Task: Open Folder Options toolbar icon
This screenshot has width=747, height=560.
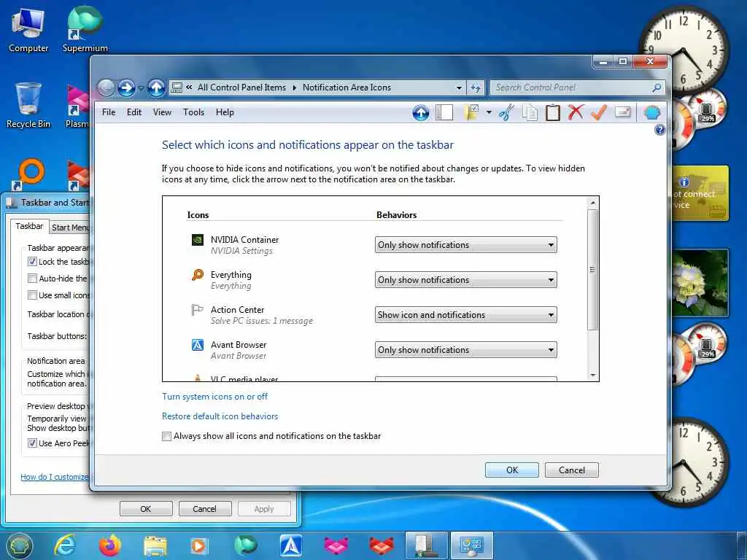Action: coord(471,113)
